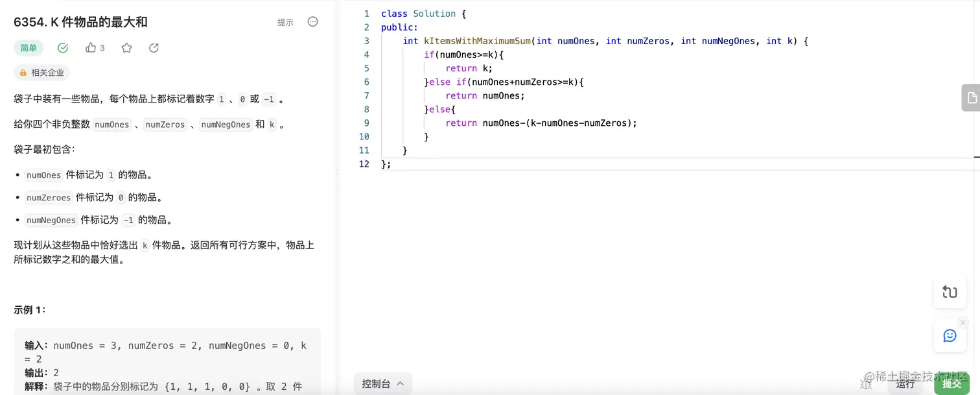Open the 相关企业 related companies tag
Image resolution: width=980 pixels, height=395 pixels.
tap(41, 73)
